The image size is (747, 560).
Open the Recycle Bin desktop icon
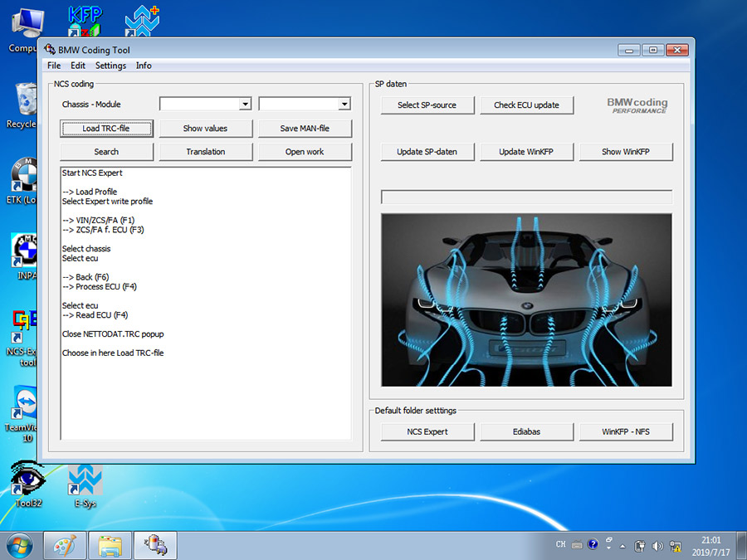[x=22, y=105]
